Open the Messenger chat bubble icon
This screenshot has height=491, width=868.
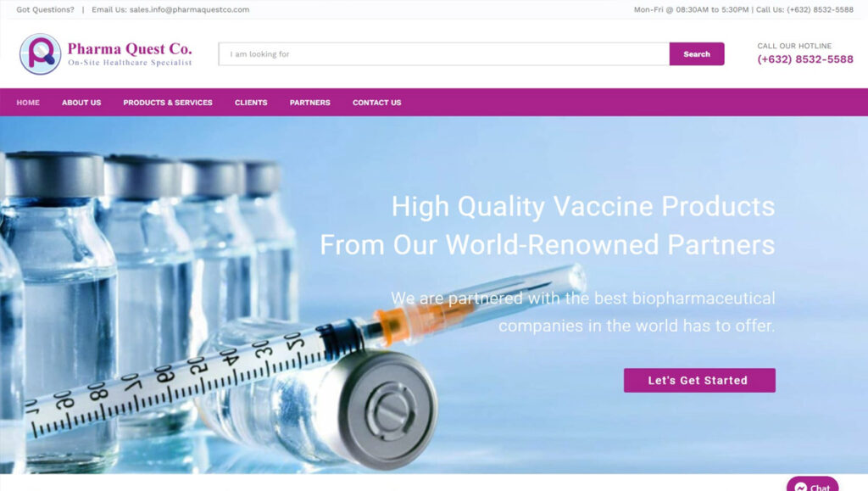800,487
